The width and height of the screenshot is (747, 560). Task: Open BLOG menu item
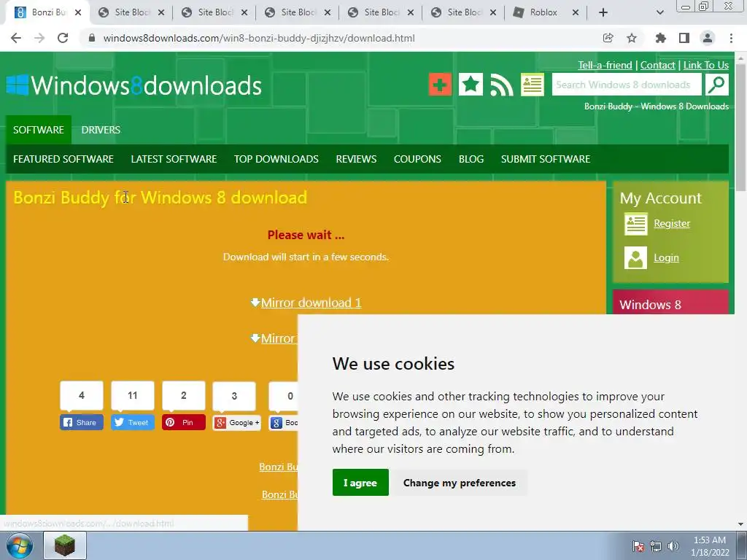(471, 159)
